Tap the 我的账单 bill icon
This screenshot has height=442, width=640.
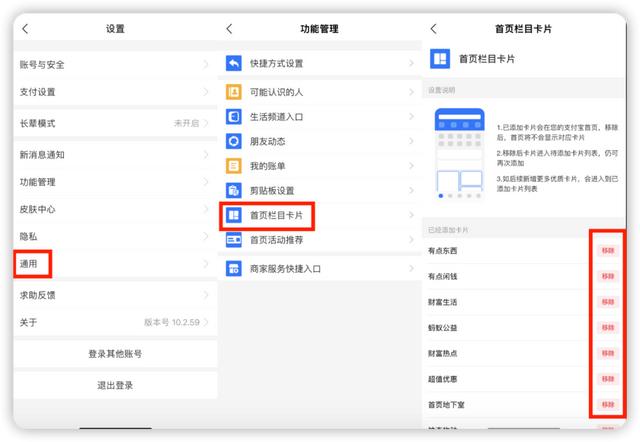(x=233, y=166)
